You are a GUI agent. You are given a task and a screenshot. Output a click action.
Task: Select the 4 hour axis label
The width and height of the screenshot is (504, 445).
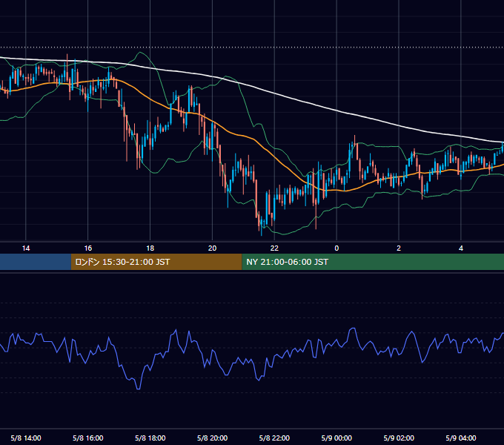[x=461, y=248]
